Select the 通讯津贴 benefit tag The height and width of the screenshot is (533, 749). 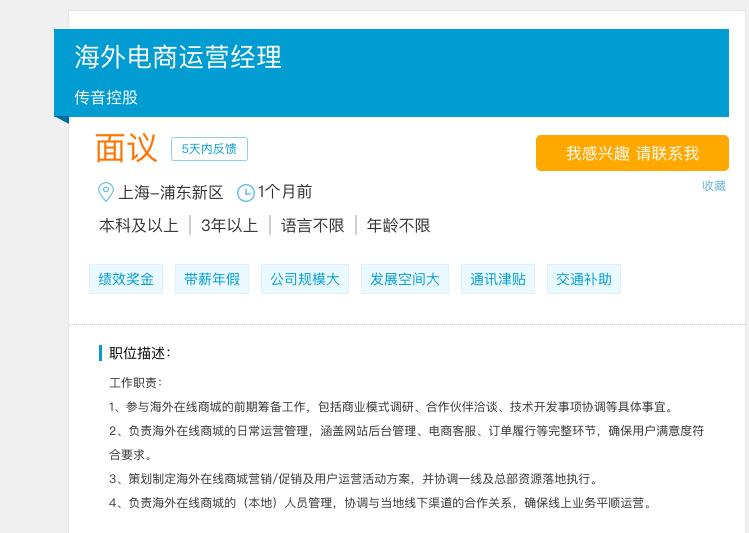coord(498,279)
